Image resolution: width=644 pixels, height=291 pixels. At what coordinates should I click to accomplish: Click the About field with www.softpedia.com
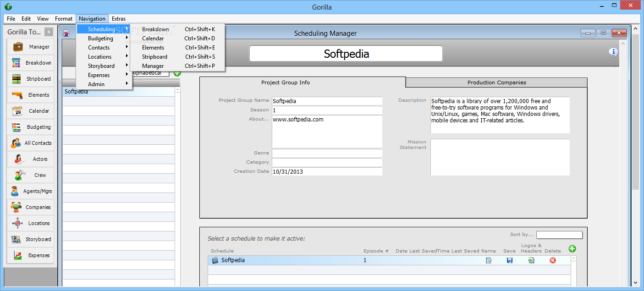(x=327, y=132)
